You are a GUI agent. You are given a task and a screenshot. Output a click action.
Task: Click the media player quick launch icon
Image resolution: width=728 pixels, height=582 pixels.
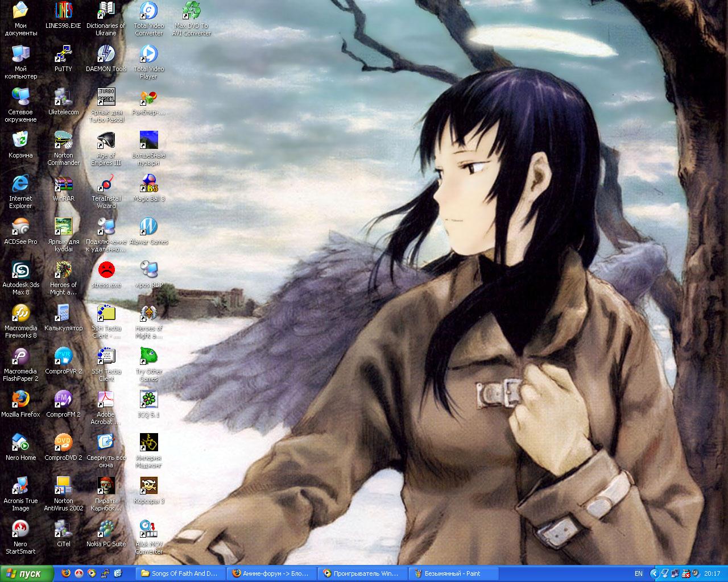click(92, 573)
